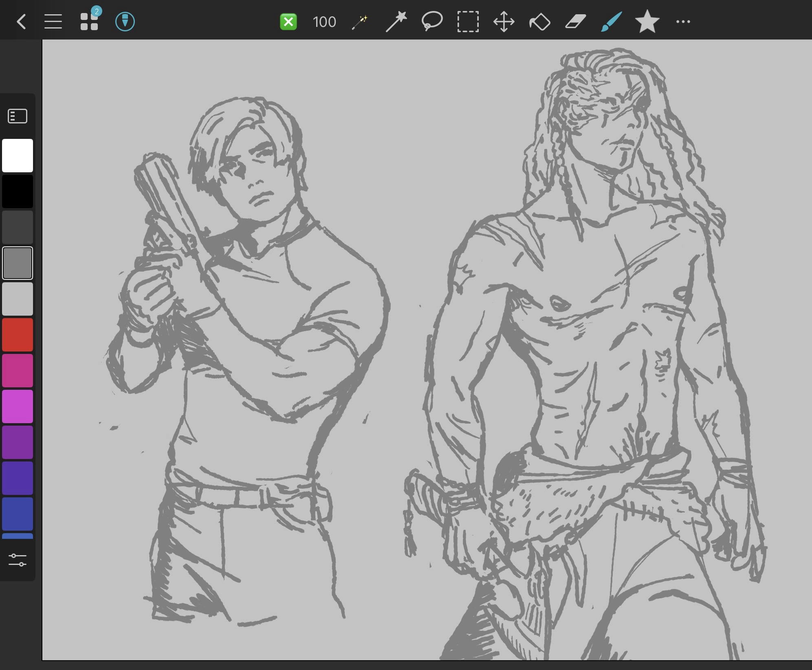
Task: Select the rectangular marquee tool
Action: [468, 22]
